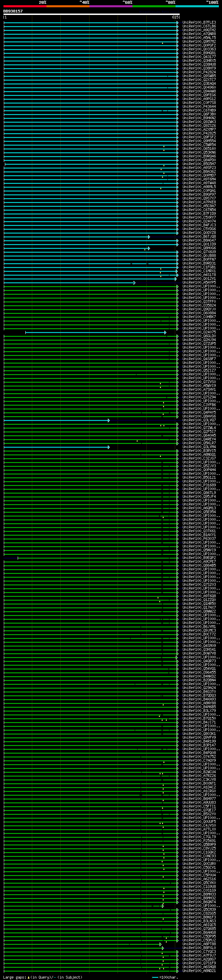The width and height of the screenshot is (222, 980).
Task: Select hit label UniRef100_Q012V1
Action: click(x=199, y=278)
